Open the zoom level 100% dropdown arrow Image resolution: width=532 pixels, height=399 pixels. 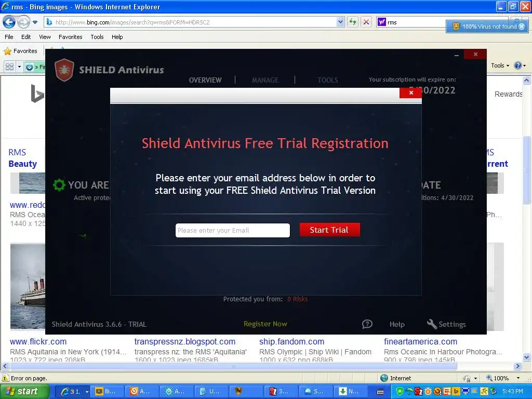518,378
